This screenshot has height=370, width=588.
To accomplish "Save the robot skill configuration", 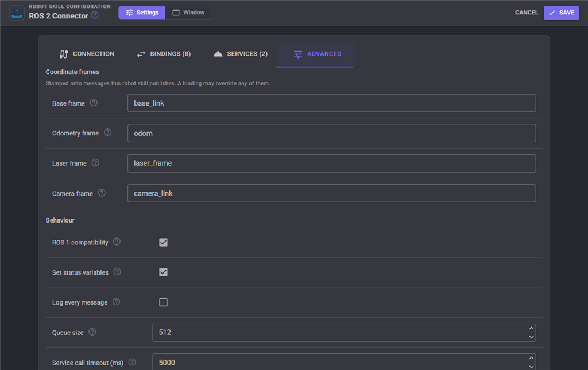I will (x=562, y=13).
